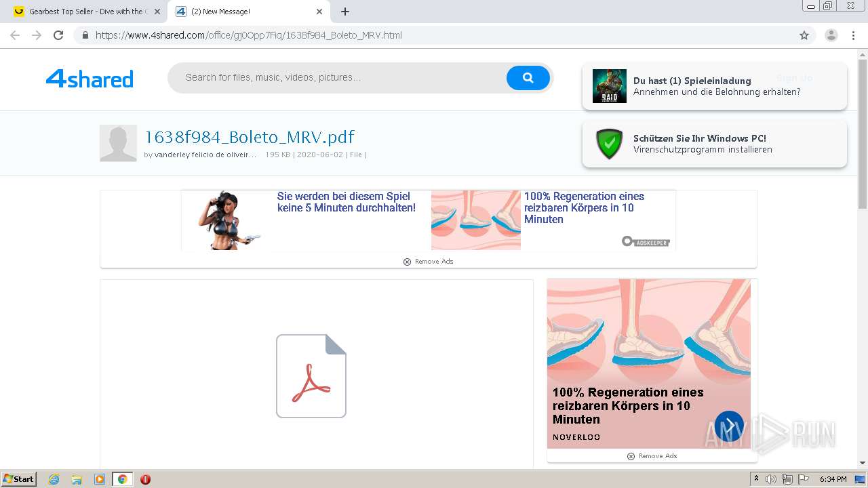Switch to the (2) New Message! tab
The image size is (868, 488).
click(248, 12)
